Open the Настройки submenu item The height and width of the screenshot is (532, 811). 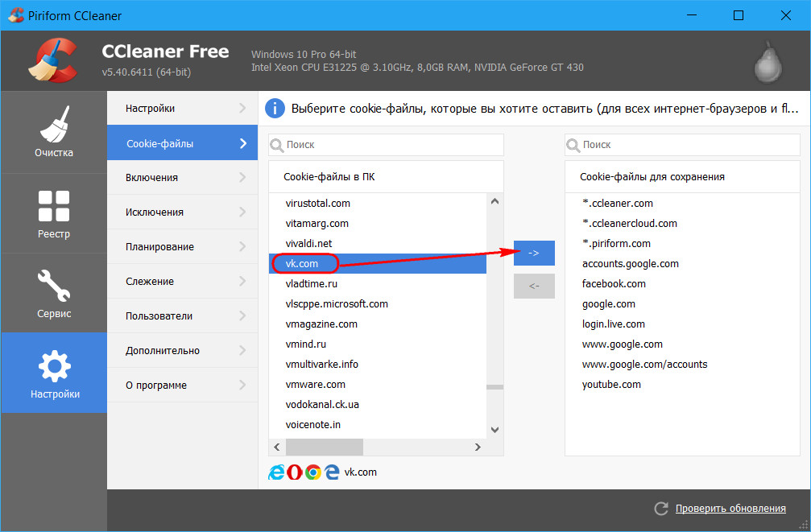(x=182, y=108)
